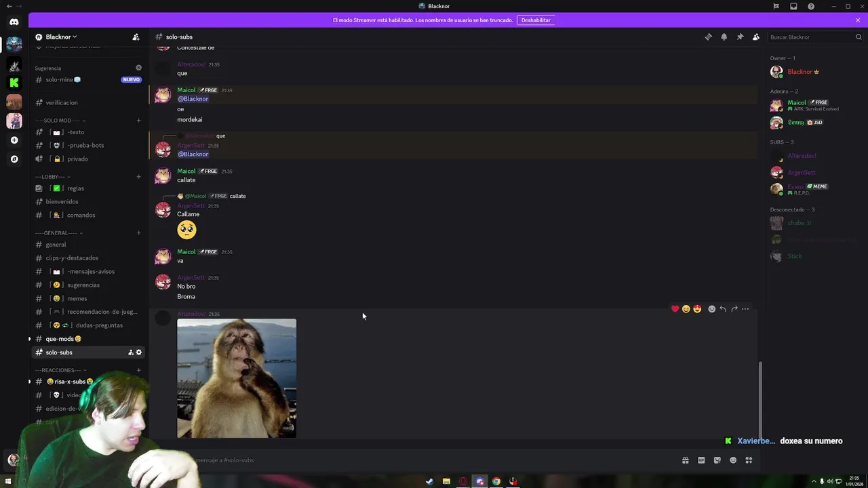Collapse the SOLO MOD category
868x488 pixels.
(x=60, y=121)
